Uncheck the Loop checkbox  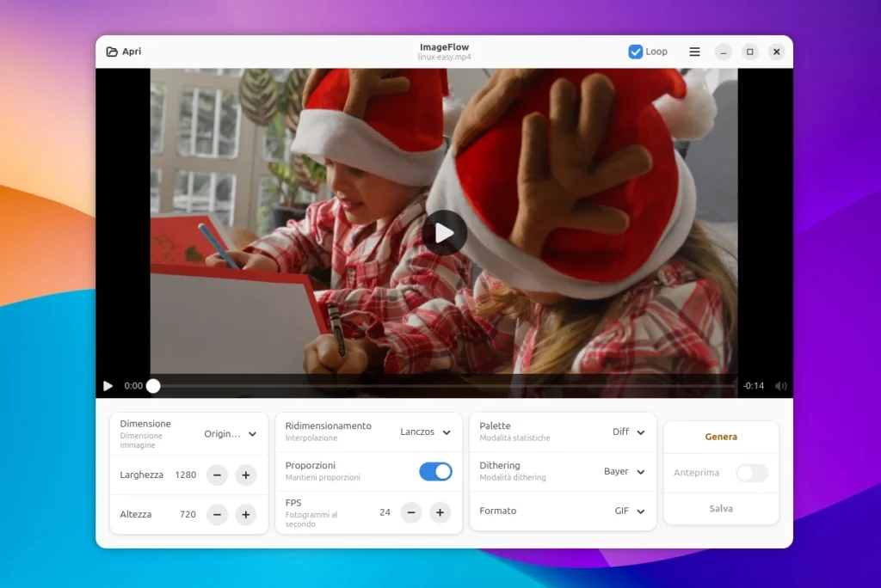pyautogui.click(x=636, y=52)
